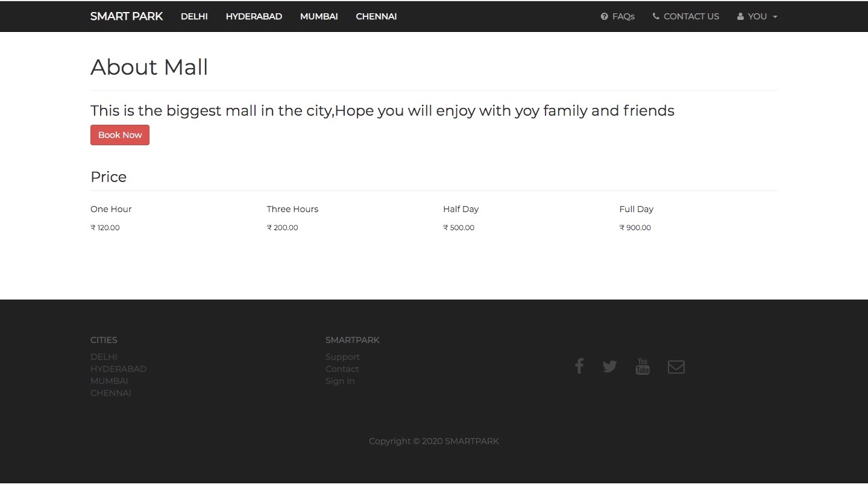Select the HYDERABAD navigation item

pos(254,16)
